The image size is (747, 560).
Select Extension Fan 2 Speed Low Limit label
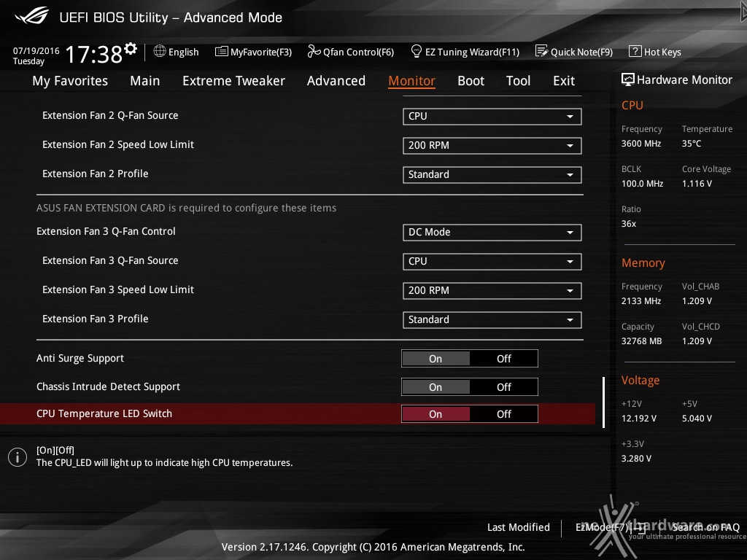[x=118, y=144]
